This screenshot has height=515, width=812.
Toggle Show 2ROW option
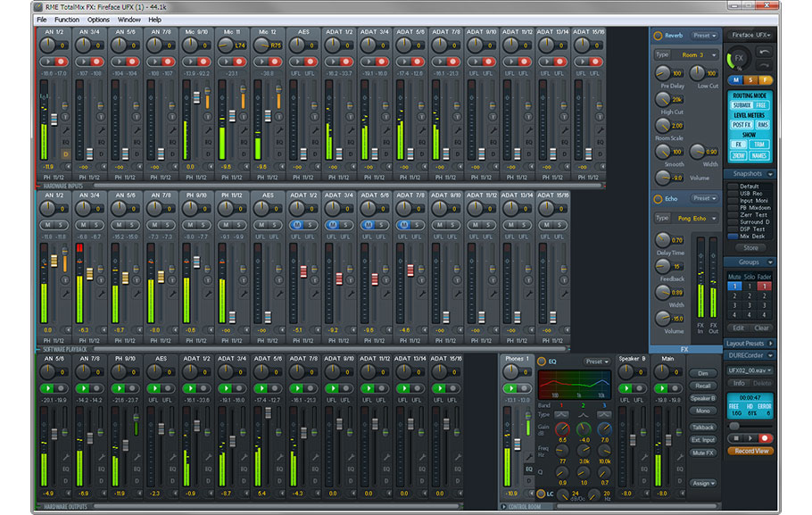739,155
